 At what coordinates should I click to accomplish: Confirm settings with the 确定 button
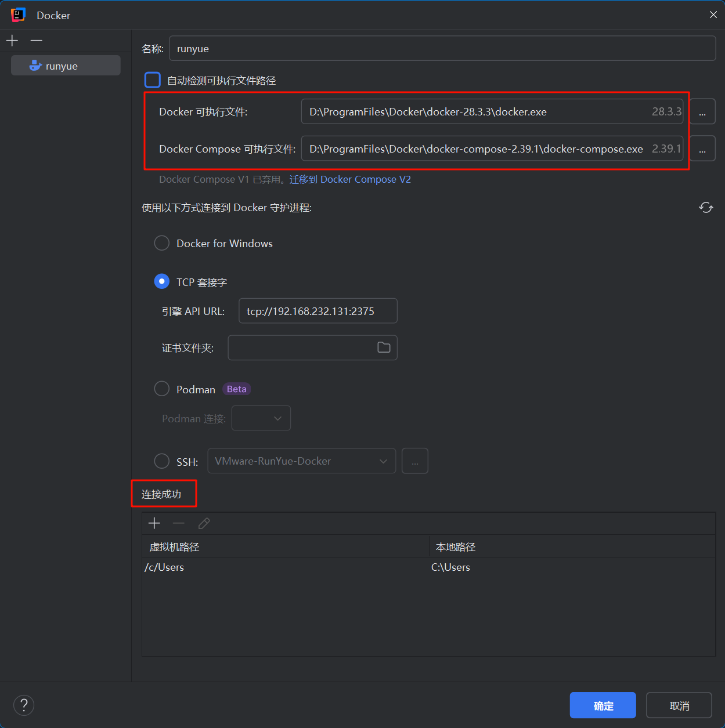[x=603, y=705]
